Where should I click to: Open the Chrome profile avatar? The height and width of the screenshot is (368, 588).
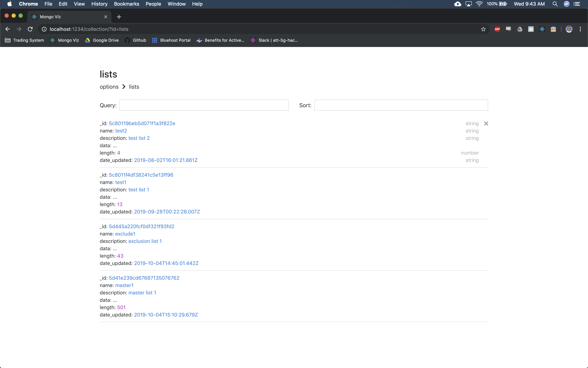pyautogui.click(x=569, y=29)
